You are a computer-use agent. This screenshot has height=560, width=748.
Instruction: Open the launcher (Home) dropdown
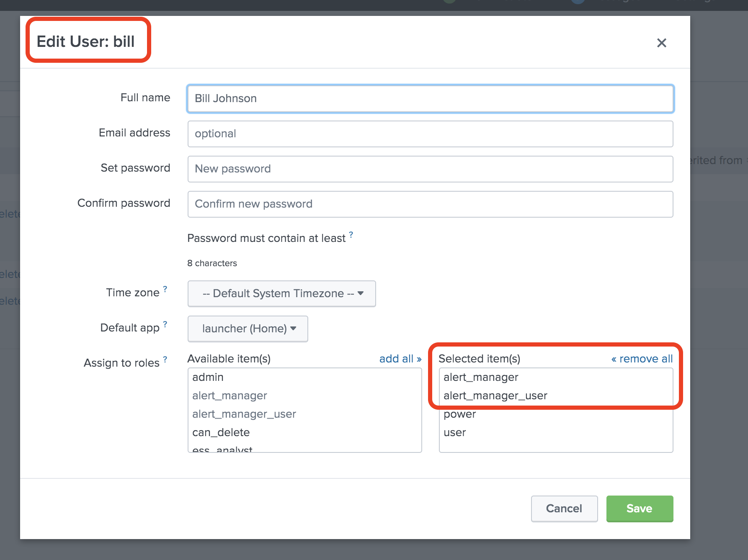click(248, 329)
